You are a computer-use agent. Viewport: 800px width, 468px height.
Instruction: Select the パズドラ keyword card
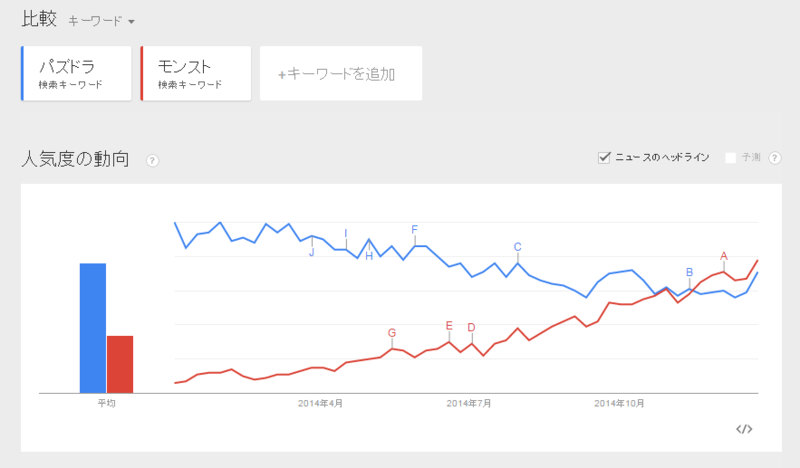pyautogui.click(x=77, y=73)
